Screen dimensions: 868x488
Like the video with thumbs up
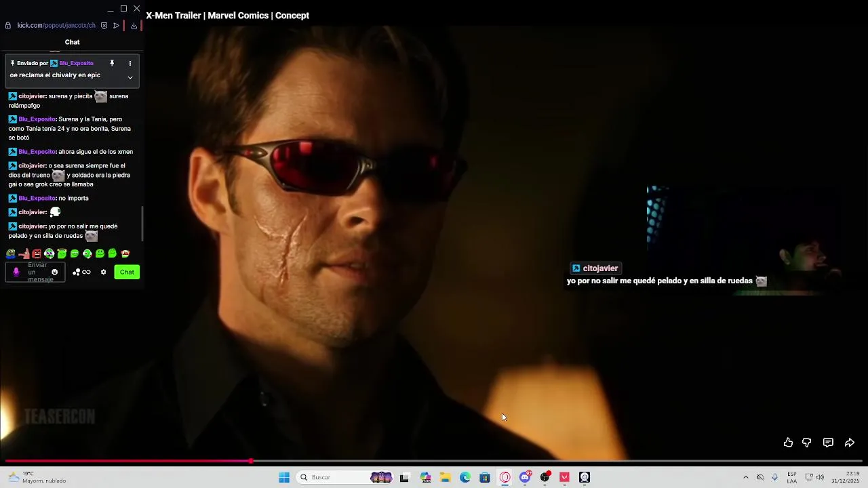(x=788, y=443)
